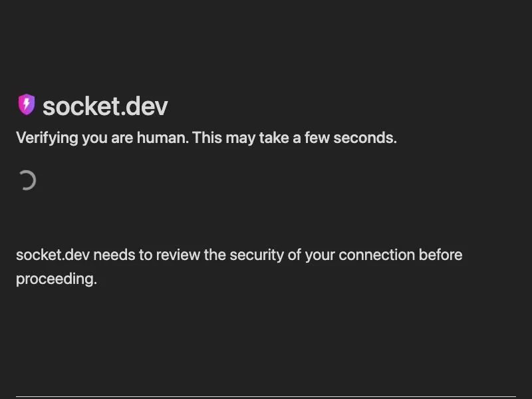The width and height of the screenshot is (532, 399).
Task: Click the horizontal divider line at bottom
Action: point(266,396)
